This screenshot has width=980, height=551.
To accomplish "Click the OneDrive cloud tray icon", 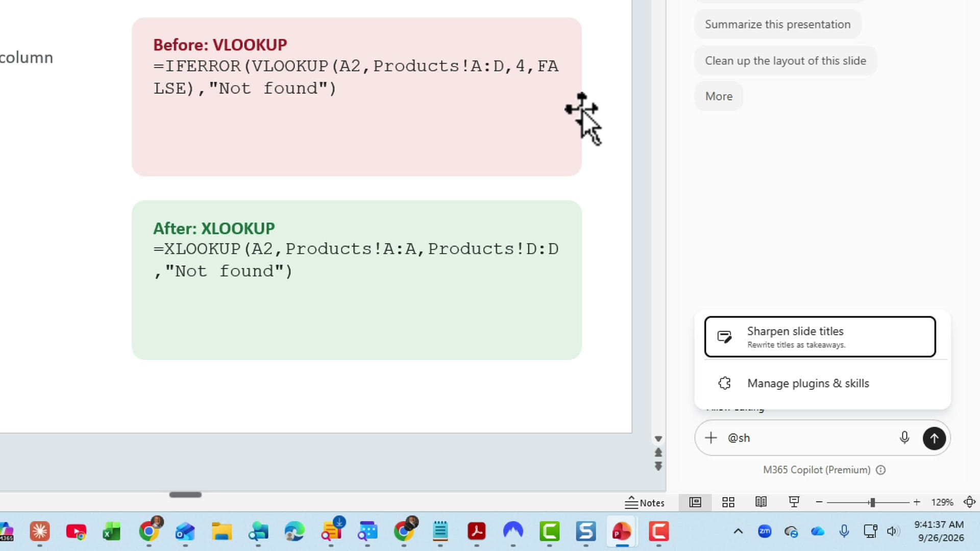I will coord(818,531).
